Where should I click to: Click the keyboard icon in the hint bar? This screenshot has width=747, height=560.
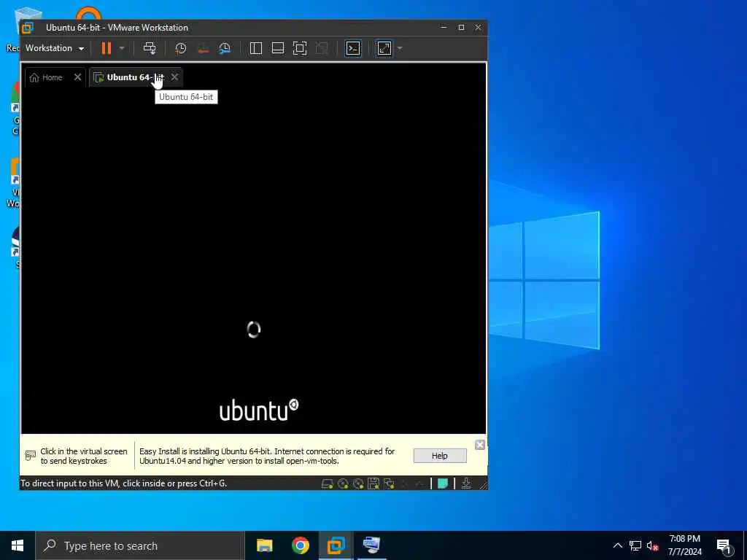click(30, 456)
